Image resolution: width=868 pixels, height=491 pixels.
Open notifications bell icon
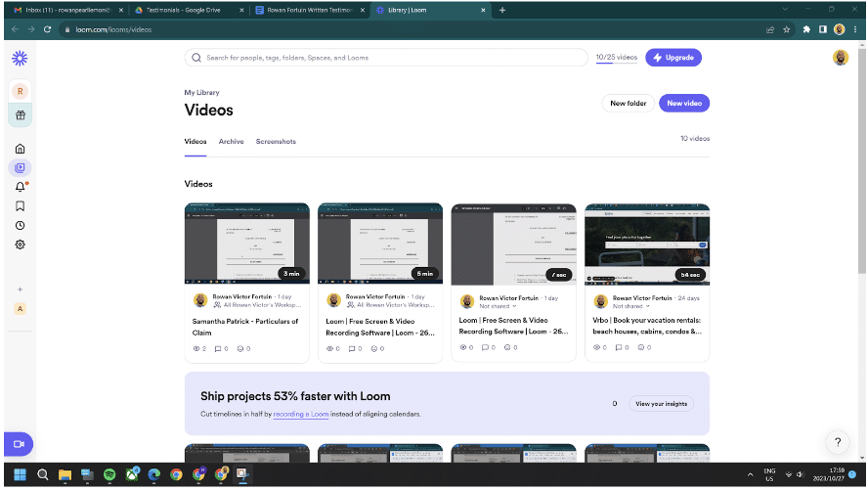pos(20,187)
